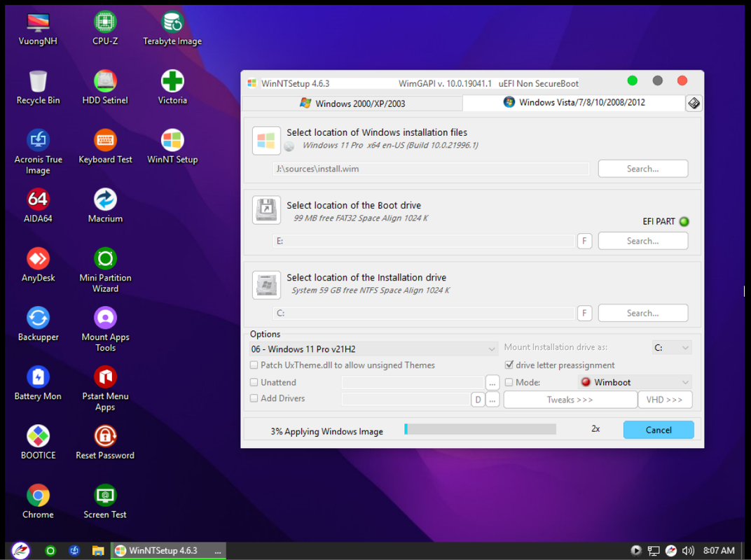Expand the Windows 11 Pro v21H2 edition dropdown

coord(373,349)
